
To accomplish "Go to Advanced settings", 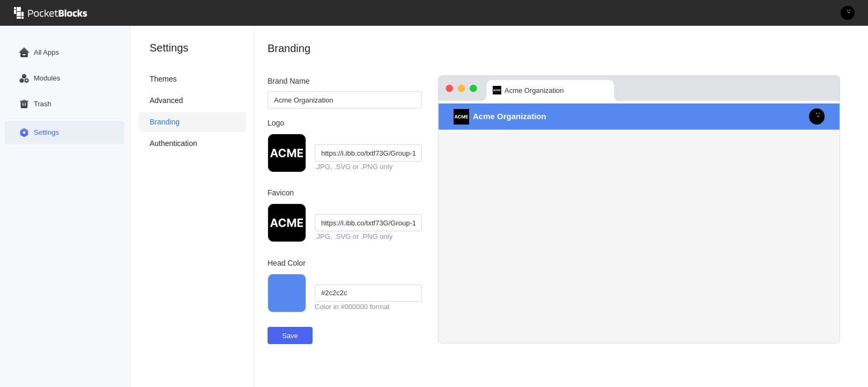I will [x=166, y=100].
